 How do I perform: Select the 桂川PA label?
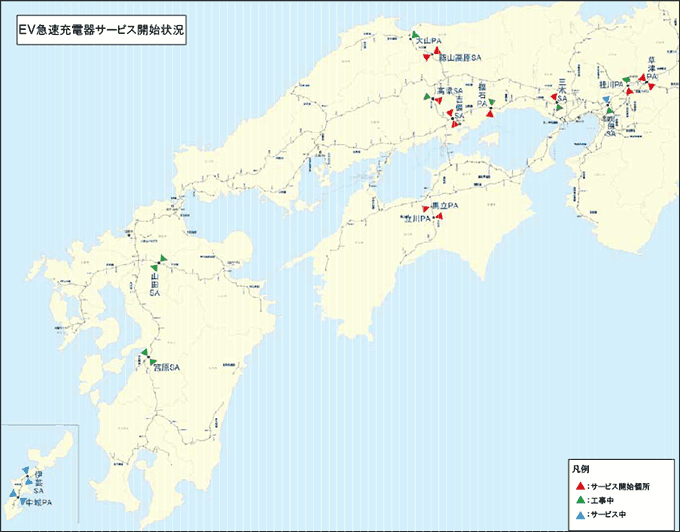[611, 85]
